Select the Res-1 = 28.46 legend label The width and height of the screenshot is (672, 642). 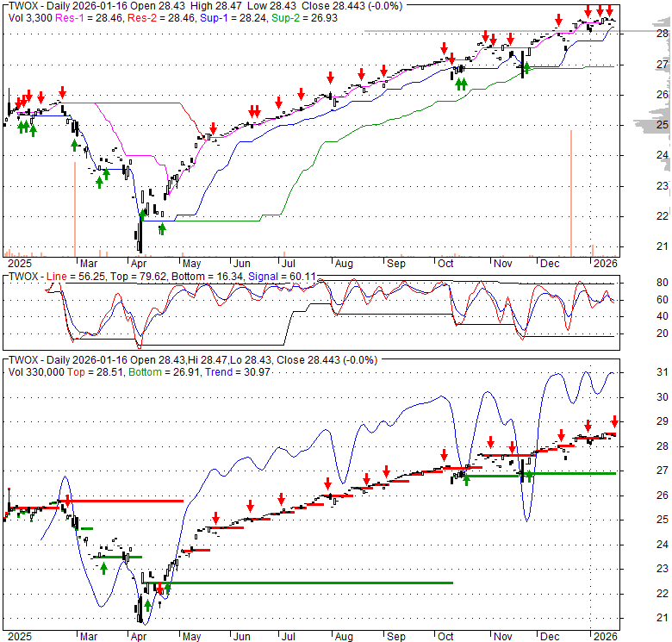point(97,16)
